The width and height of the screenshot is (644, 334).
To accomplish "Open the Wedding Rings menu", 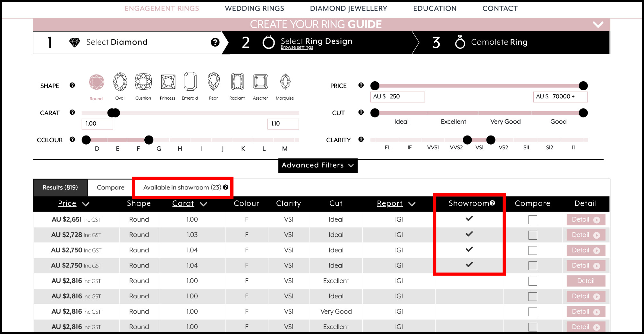I will [x=254, y=9].
